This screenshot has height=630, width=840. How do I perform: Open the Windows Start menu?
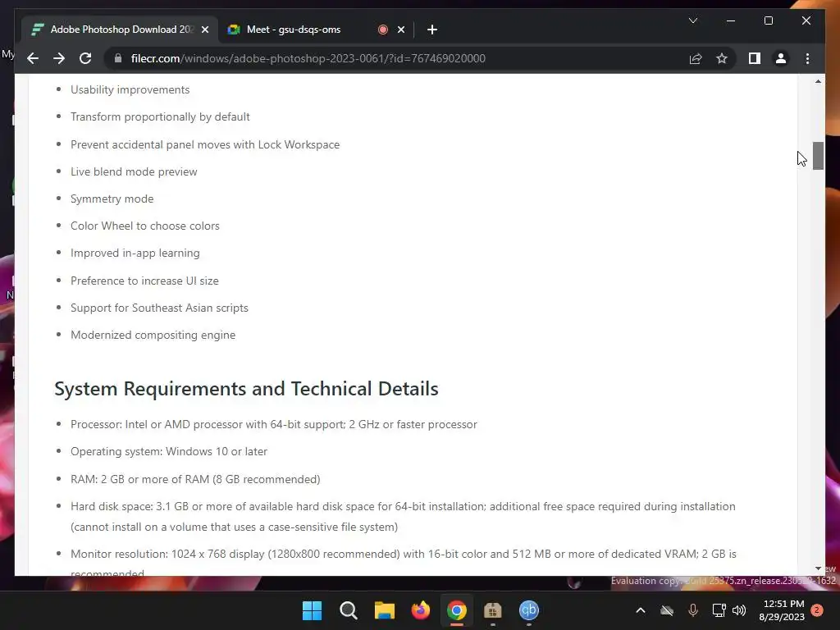313,610
